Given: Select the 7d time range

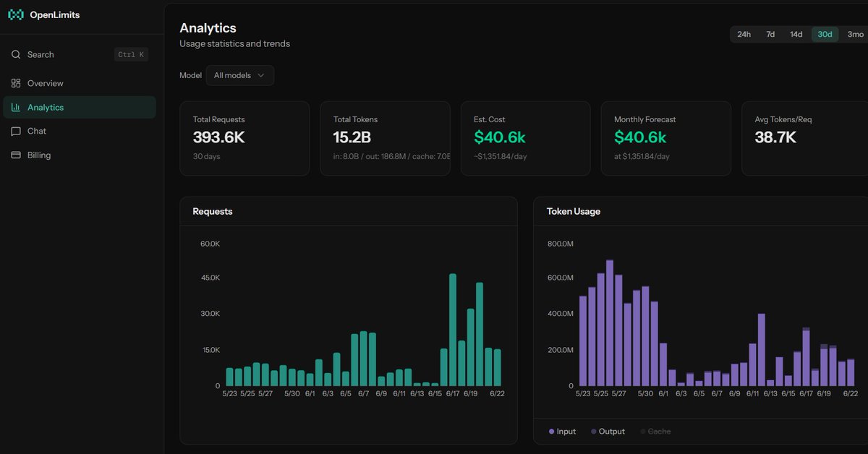Looking at the screenshot, I should [770, 34].
